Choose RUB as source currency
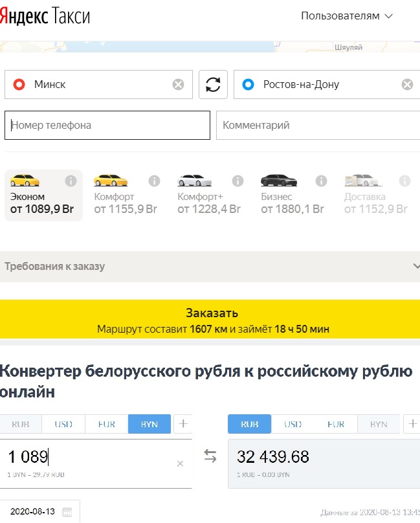The width and height of the screenshot is (420, 523). 21,424
